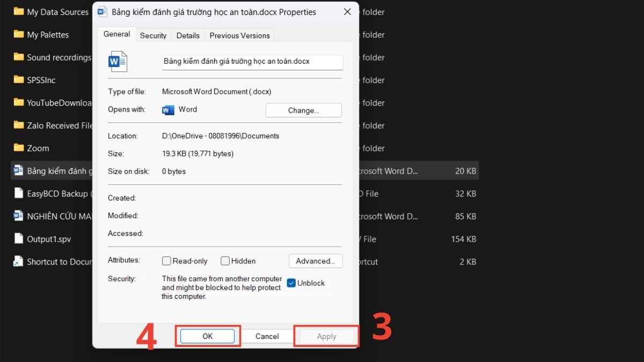This screenshot has height=362, width=644.
Task: Click the Word document icon in the dialog
Action: click(118, 61)
